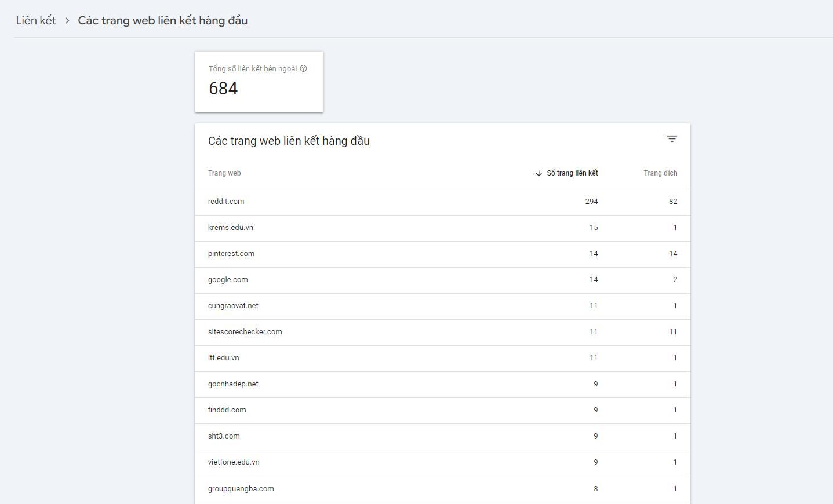Click the total 684 external links number
Image resolution: width=833 pixels, height=504 pixels.
pyautogui.click(x=223, y=89)
